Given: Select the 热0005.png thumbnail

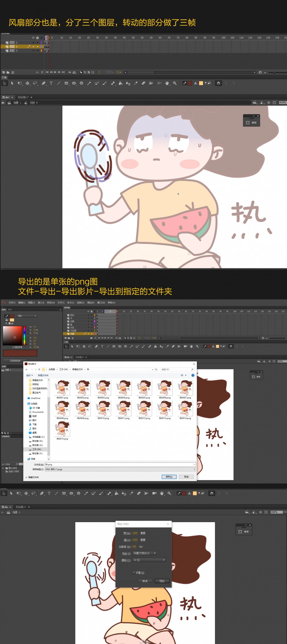Looking at the screenshot, I should point(144,389).
